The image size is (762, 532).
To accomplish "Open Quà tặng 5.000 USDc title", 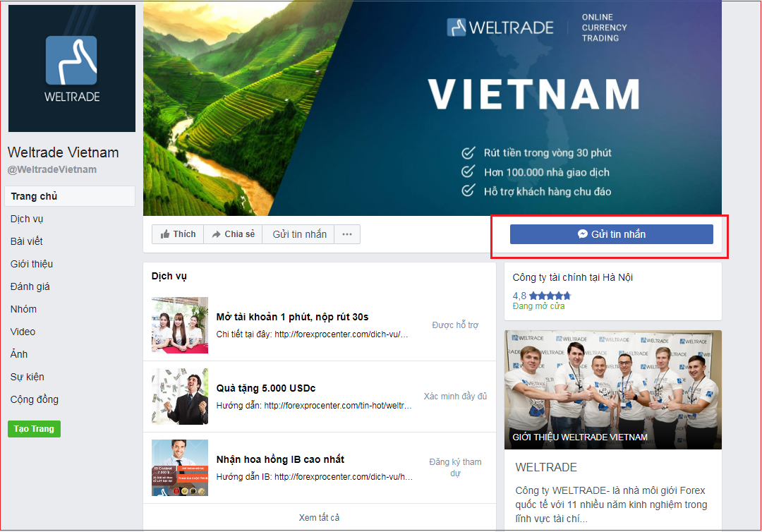I will click(266, 388).
